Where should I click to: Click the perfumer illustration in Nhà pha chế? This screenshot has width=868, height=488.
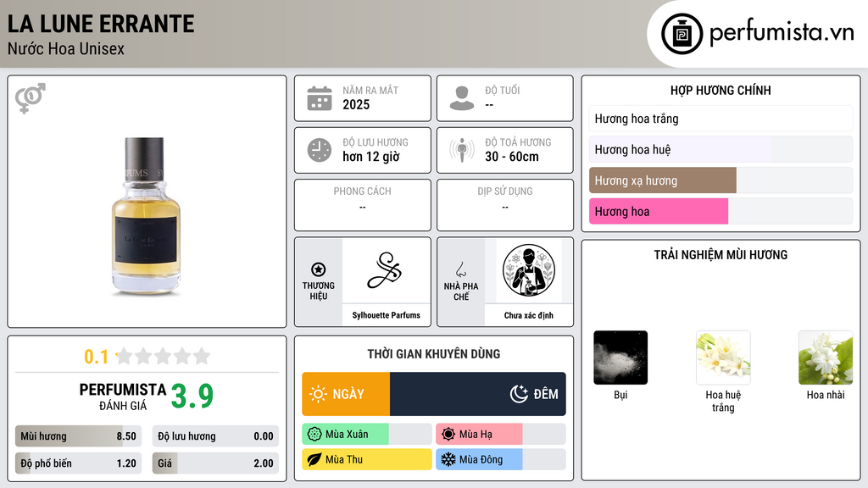pos(529,270)
